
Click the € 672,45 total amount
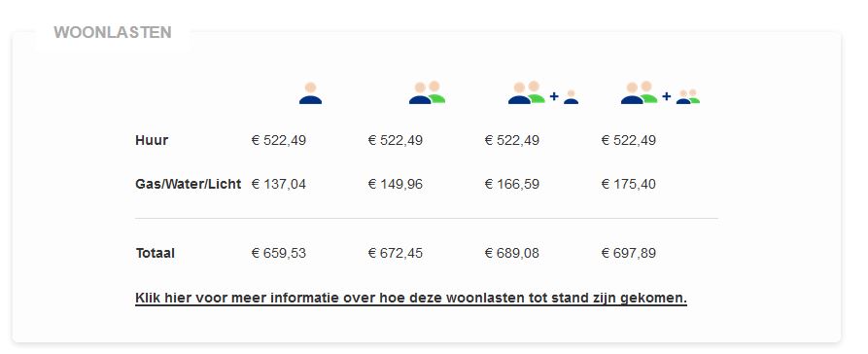point(396,253)
